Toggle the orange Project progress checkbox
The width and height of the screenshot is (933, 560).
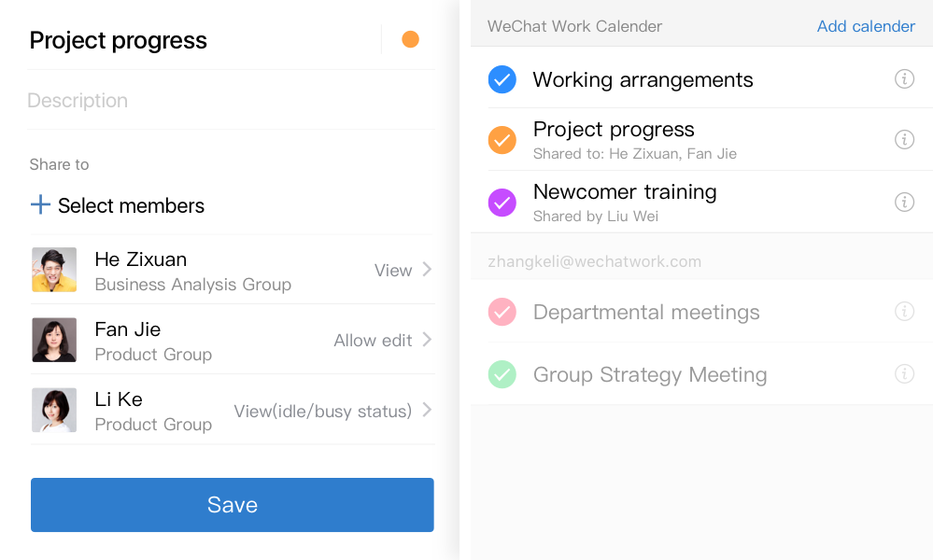click(x=502, y=139)
